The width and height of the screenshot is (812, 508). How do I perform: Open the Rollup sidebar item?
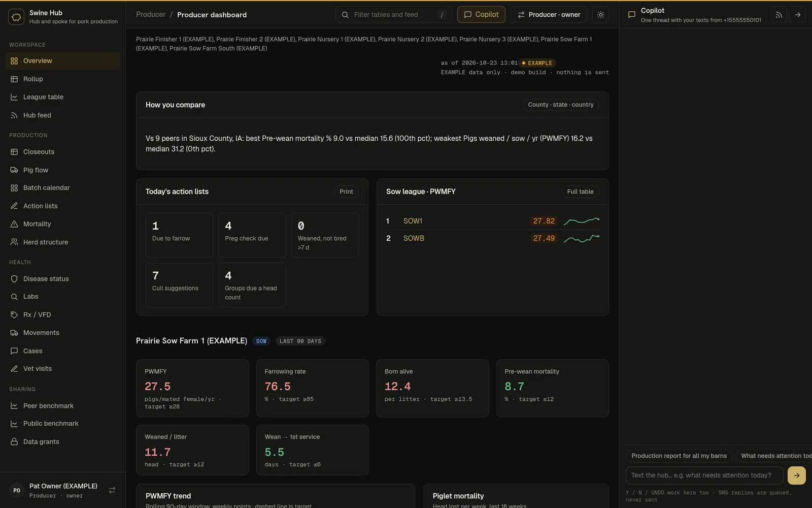tap(62, 79)
